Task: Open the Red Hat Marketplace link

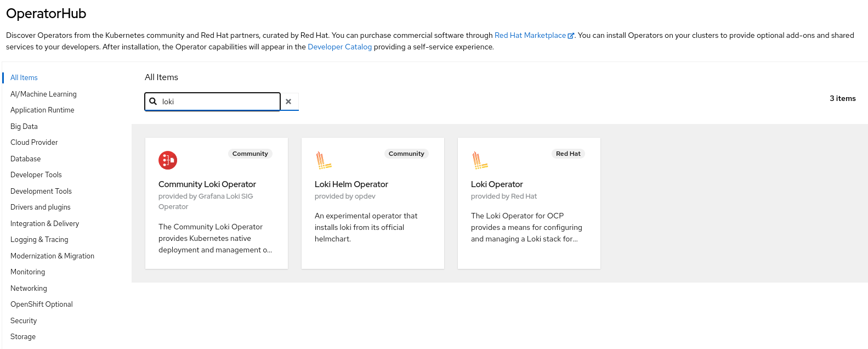Action: [x=530, y=35]
